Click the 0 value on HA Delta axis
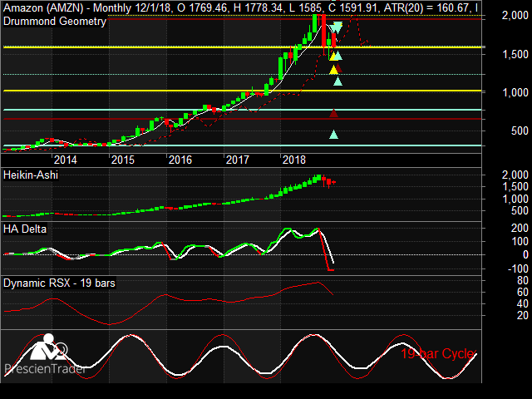 [525, 255]
